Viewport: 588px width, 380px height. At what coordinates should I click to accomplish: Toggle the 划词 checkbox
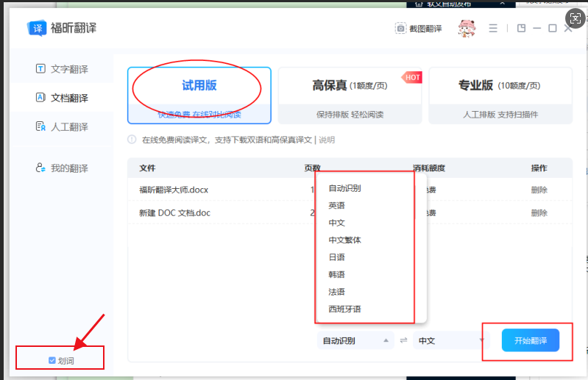52,361
